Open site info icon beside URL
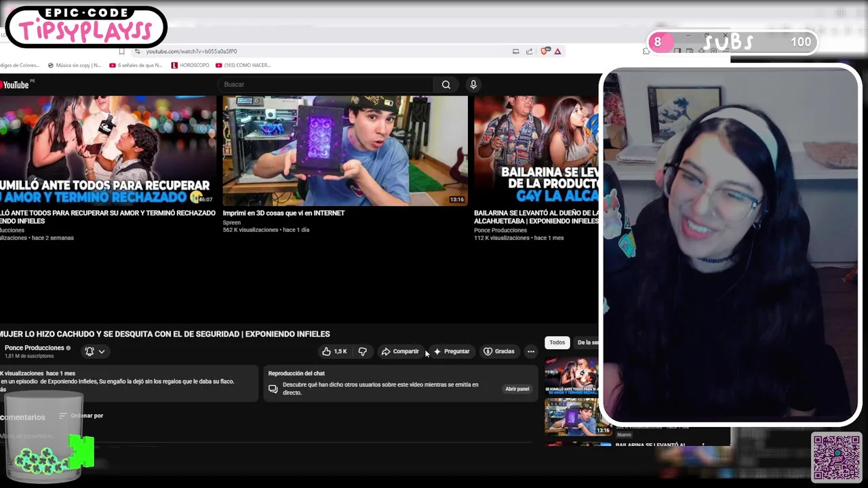 click(x=138, y=52)
